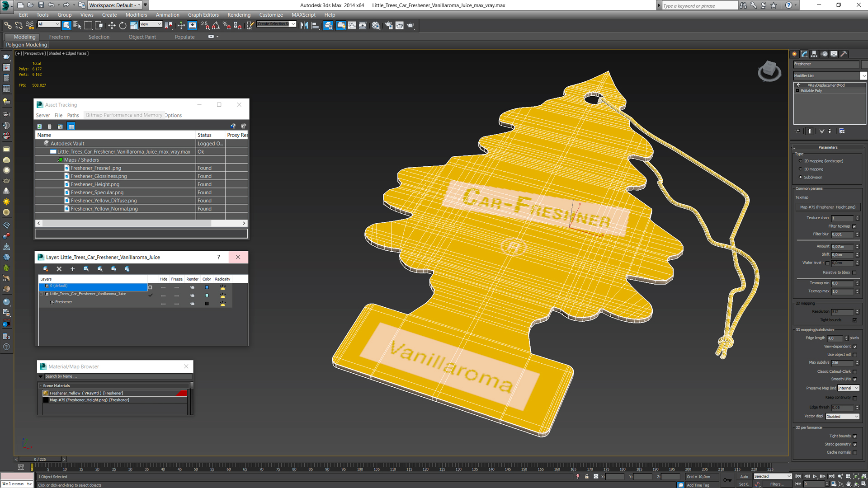Toggle Relative to bbox checkbox
The image size is (868, 488).
tap(854, 272)
